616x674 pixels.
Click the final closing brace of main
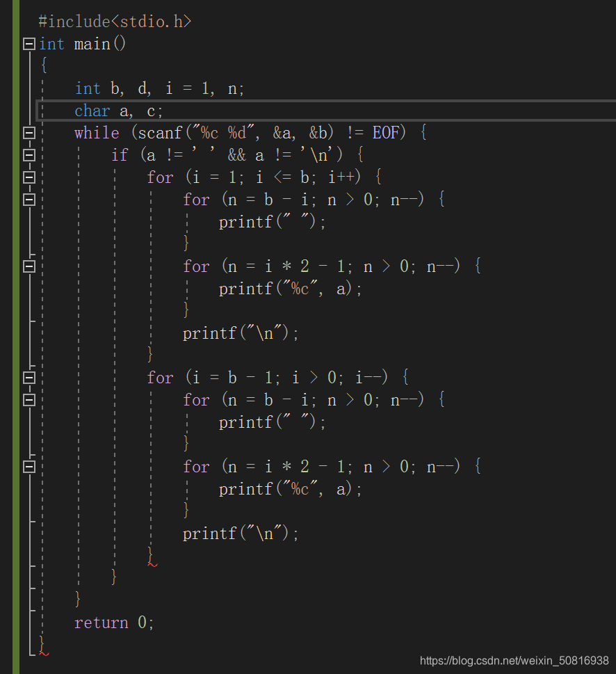coord(42,645)
